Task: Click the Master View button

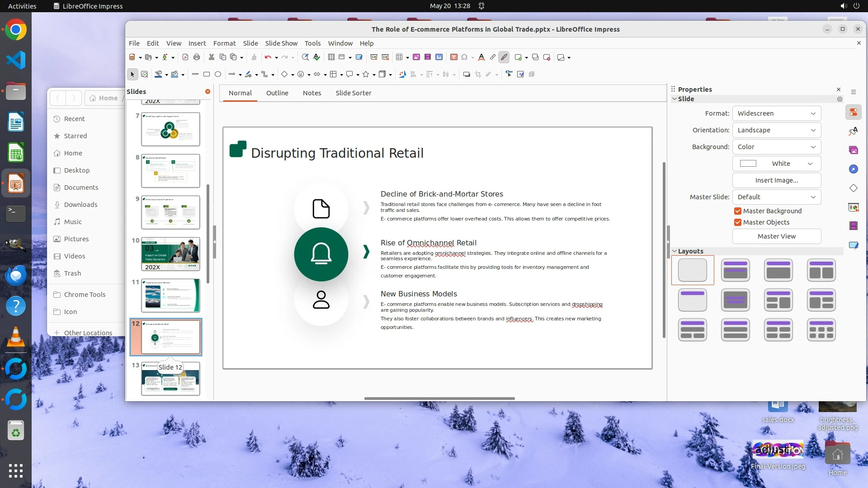Action: [776, 236]
